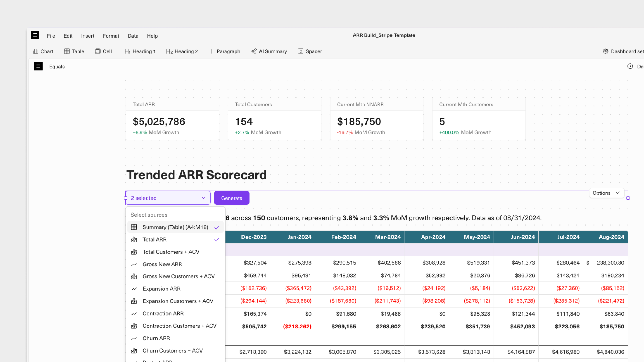Expand the Options dropdown
644x362 pixels.
pyautogui.click(x=606, y=193)
